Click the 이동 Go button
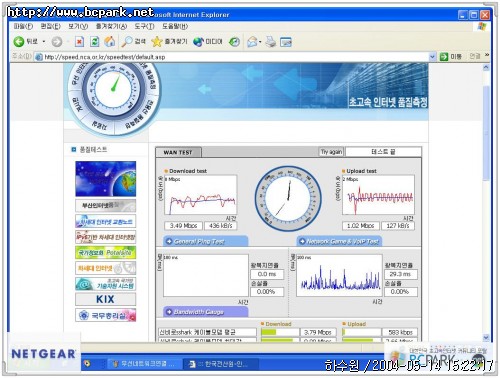The height and width of the screenshot is (378, 500). click(x=451, y=57)
